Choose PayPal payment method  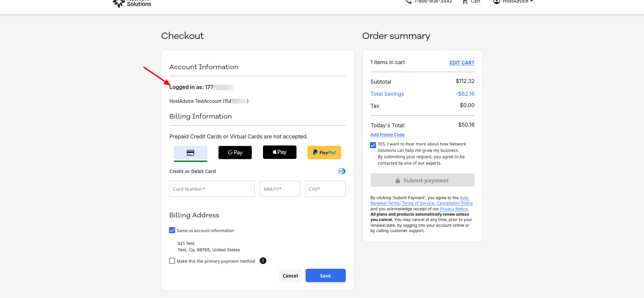pos(324,153)
